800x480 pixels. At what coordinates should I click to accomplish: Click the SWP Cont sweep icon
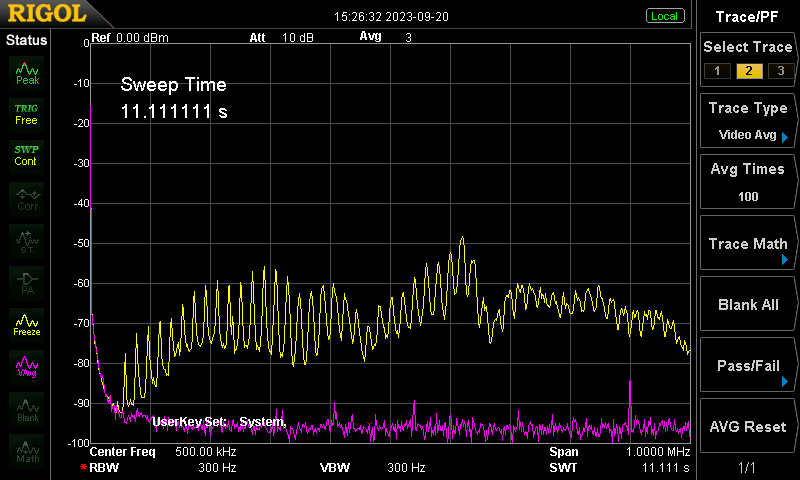[x=27, y=156]
